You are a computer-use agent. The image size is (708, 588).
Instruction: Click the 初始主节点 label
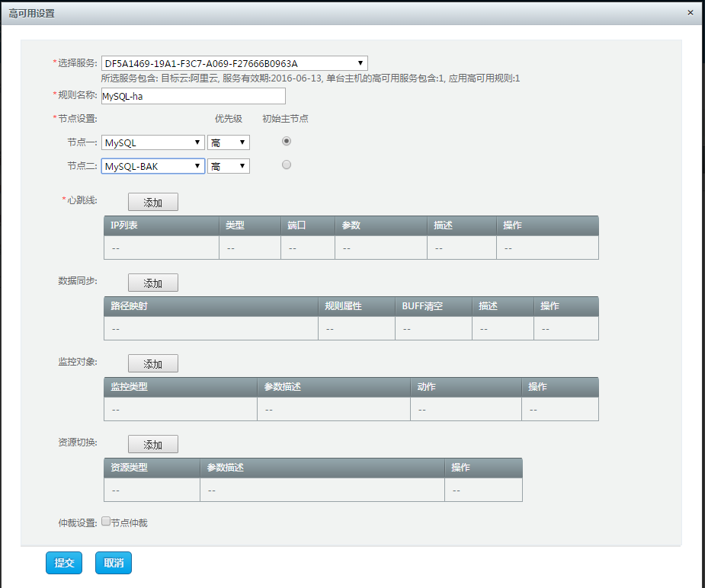click(x=285, y=119)
